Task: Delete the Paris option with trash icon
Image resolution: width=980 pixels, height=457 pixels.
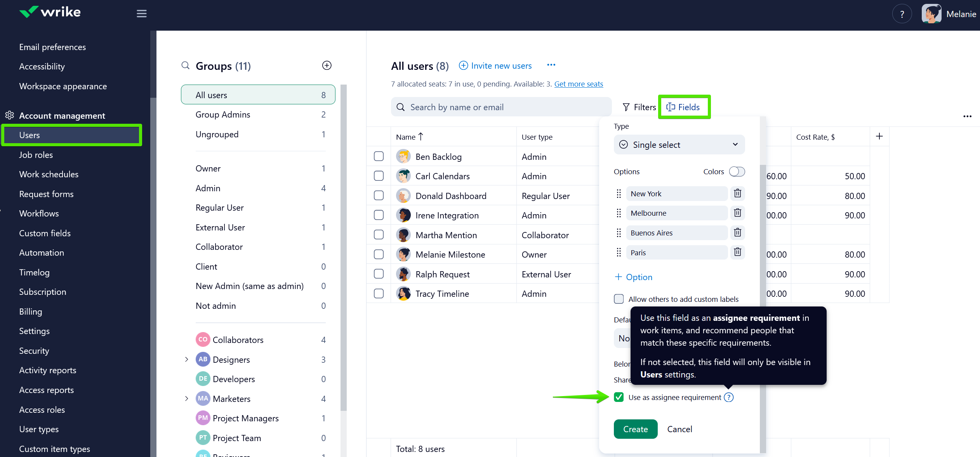Action: [x=737, y=252]
